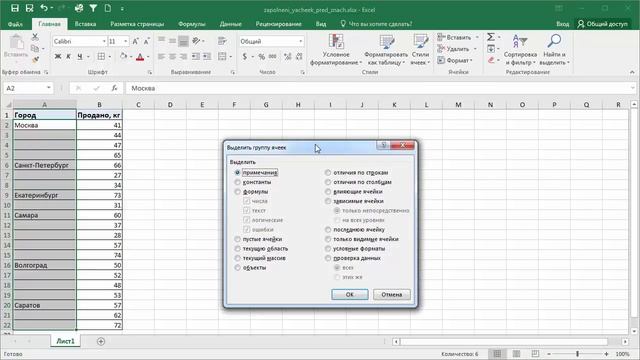
Task: Select the 'примечания' radio option
Action: pos(237,173)
